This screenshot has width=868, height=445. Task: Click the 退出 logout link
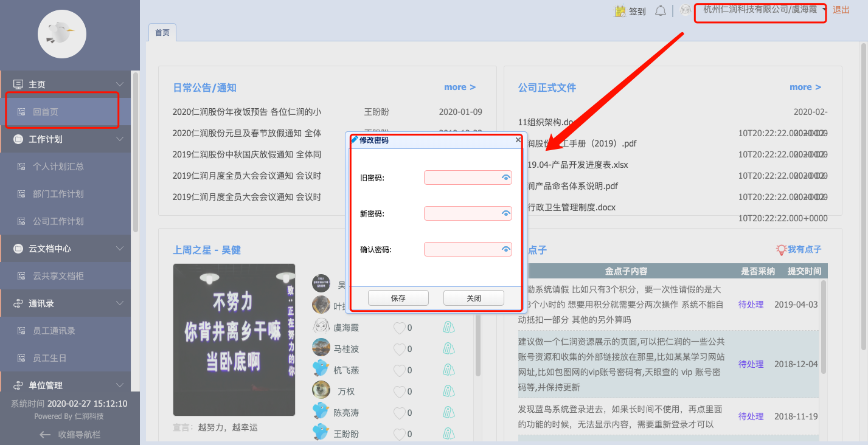(x=841, y=10)
